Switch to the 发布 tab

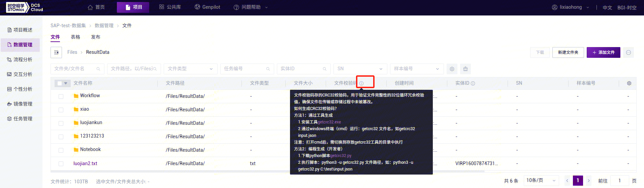(96, 37)
